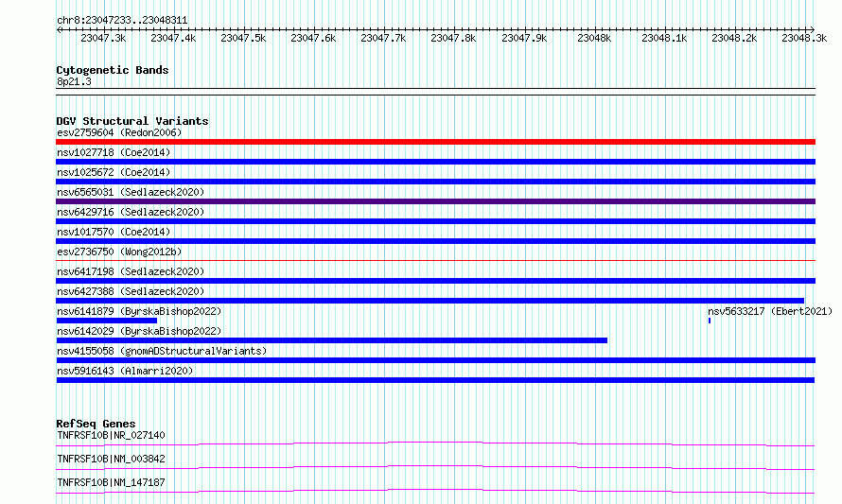The height and width of the screenshot is (504, 842).
Task: Click the short blue nsv6141879 variant bar
Action: [x=107, y=321]
